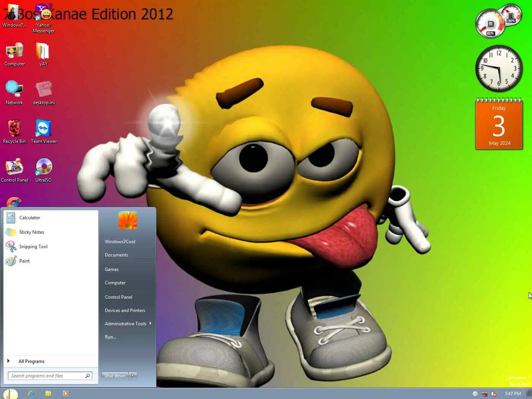Click the round tray icon beside network
This screenshot has width=532, height=399.
pyautogui.click(x=475, y=394)
